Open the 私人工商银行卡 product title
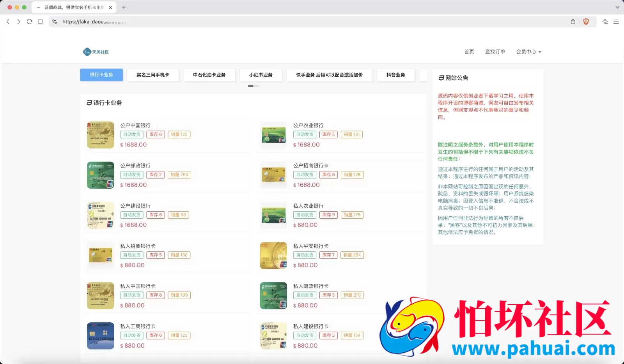Viewport: 624px width, 364px height. pos(138,326)
